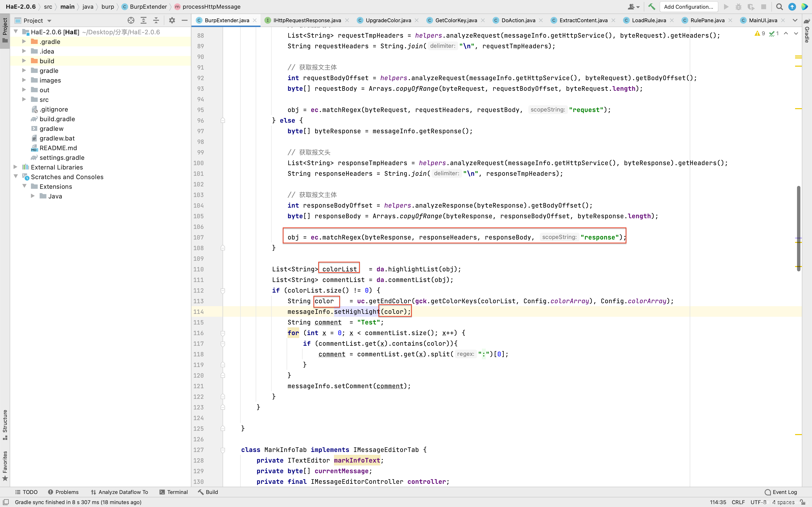Toggle code folding at line 112
This screenshot has width=812, height=507.
click(223, 291)
